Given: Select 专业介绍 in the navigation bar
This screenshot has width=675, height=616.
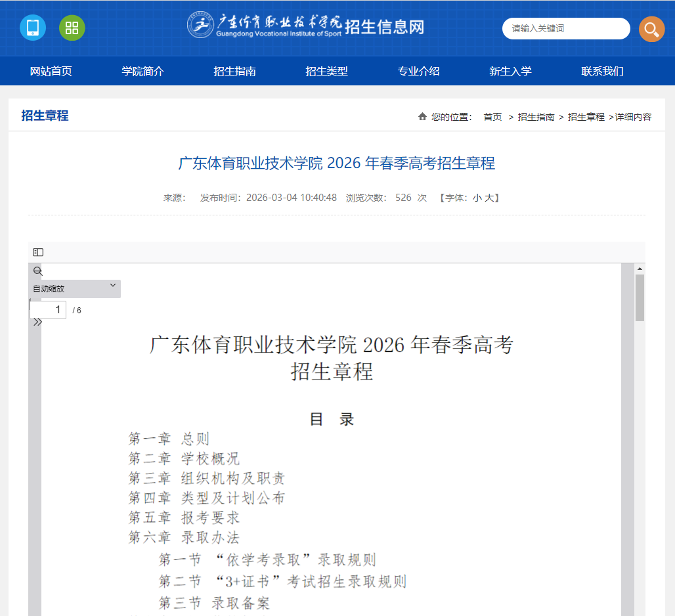Looking at the screenshot, I should [x=418, y=71].
